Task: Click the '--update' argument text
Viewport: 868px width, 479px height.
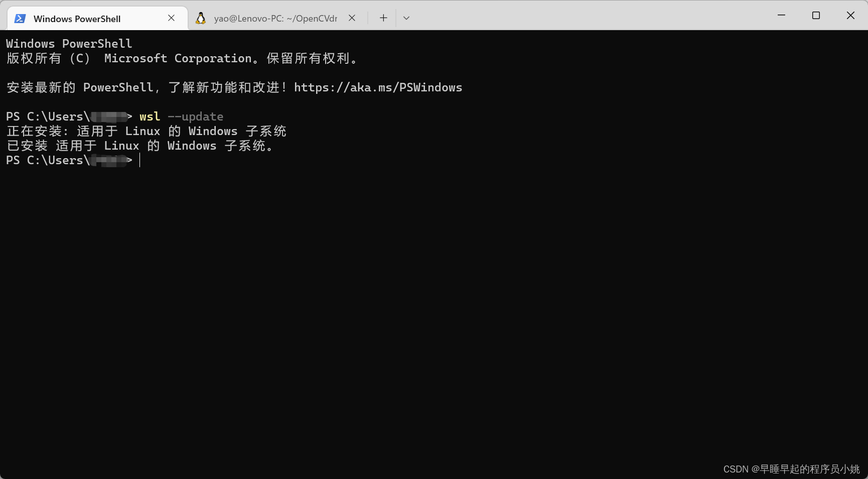Action: pos(196,117)
